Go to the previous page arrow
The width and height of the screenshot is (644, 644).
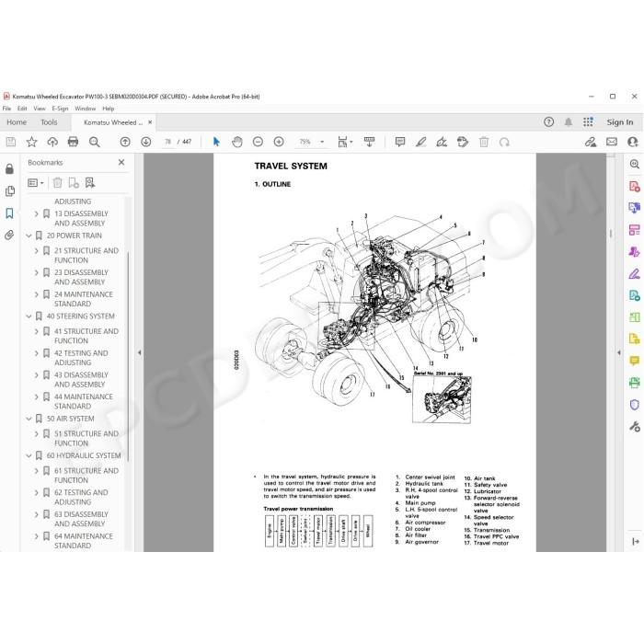(x=125, y=142)
